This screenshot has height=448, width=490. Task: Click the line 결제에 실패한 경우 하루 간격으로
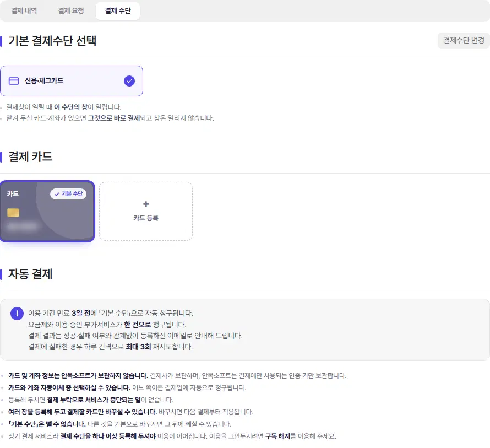[x=110, y=347]
